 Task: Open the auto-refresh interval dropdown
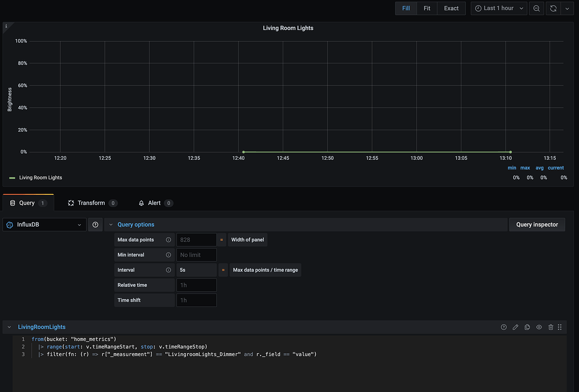click(x=567, y=8)
